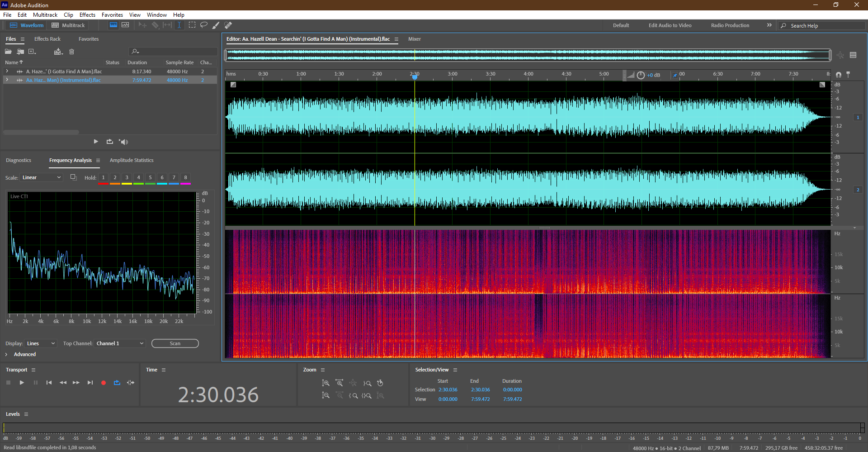The width and height of the screenshot is (868, 452).
Task: Click the HUD volume adjust knob
Action: 641,76
